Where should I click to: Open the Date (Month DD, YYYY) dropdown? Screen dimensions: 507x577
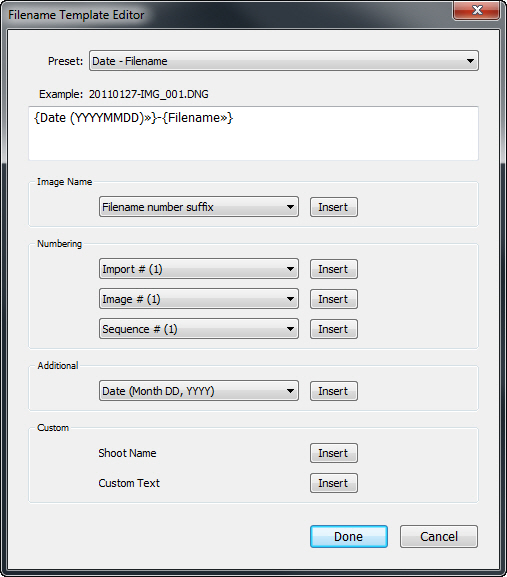click(199, 391)
